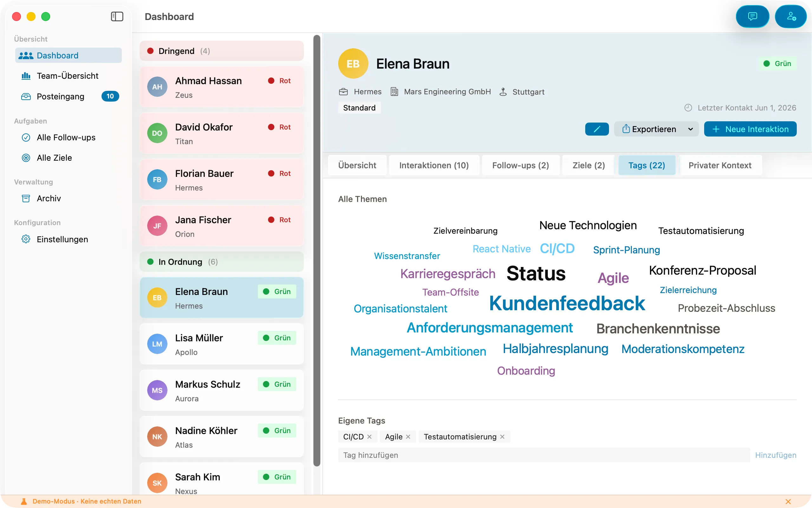Click the Sprint-Planung topic
Image resolution: width=812 pixels, height=508 pixels.
pyautogui.click(x=626, y=250)
